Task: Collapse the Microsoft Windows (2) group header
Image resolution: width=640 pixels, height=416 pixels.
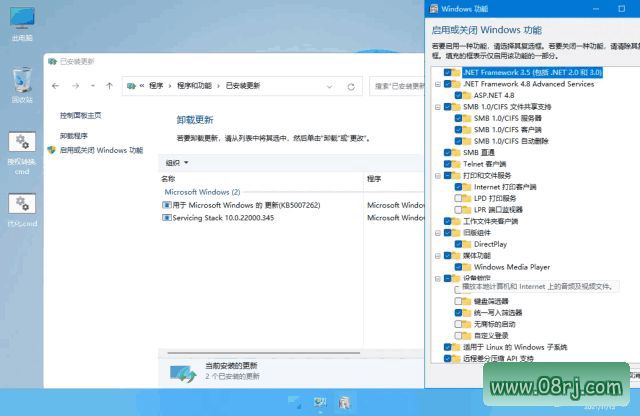Action: coord(202,192)
